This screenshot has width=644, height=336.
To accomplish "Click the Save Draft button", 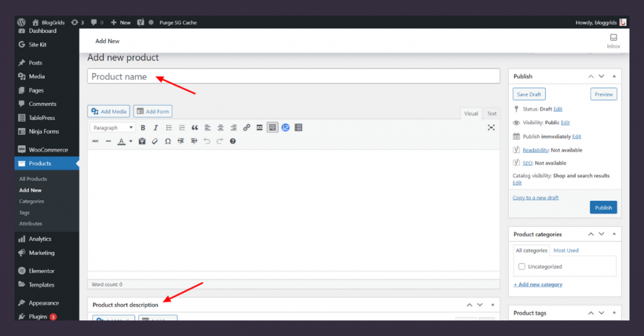I will 529,94.
